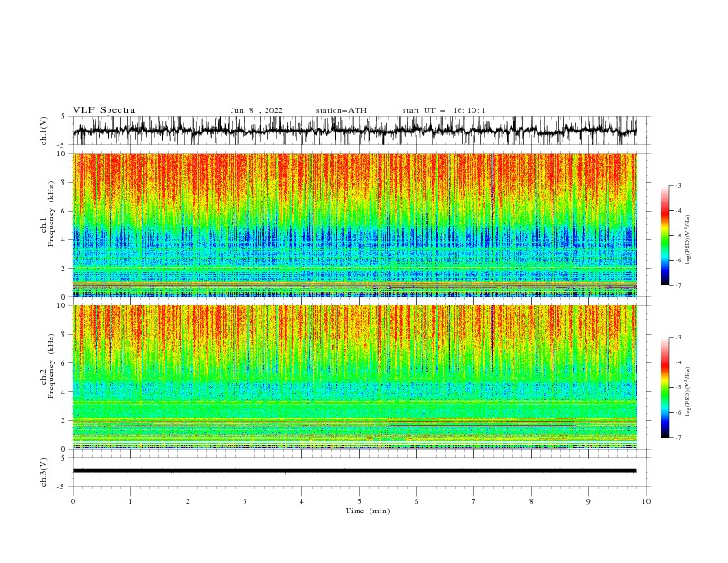
Task: Click the -3 tick on ch.1 colorbar
Action: [677, 185]
